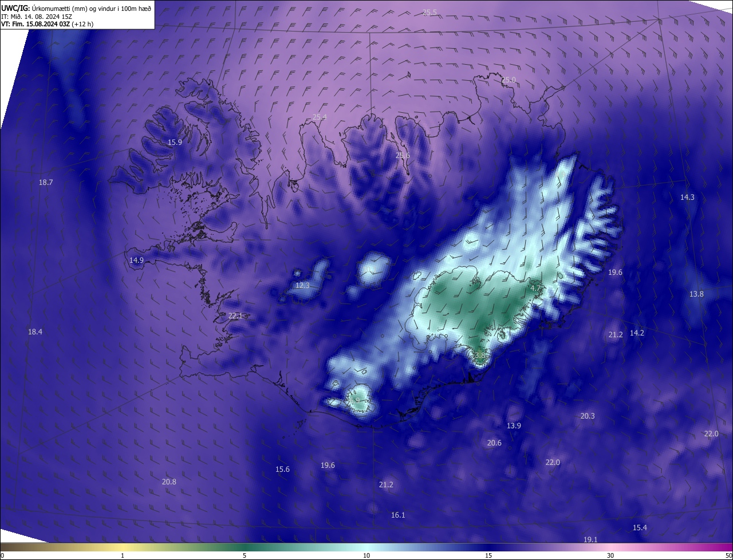Click the 5 tick on the color scale

[x=245, y=555]
